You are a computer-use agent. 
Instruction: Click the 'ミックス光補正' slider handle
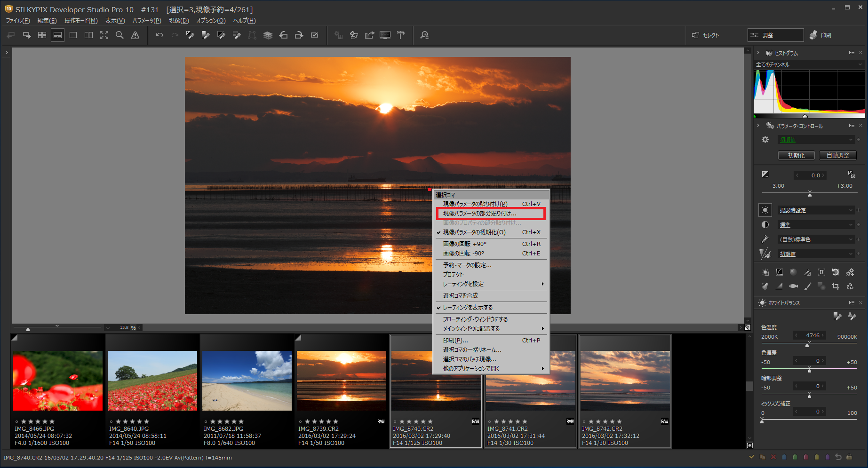click(762, 421)
